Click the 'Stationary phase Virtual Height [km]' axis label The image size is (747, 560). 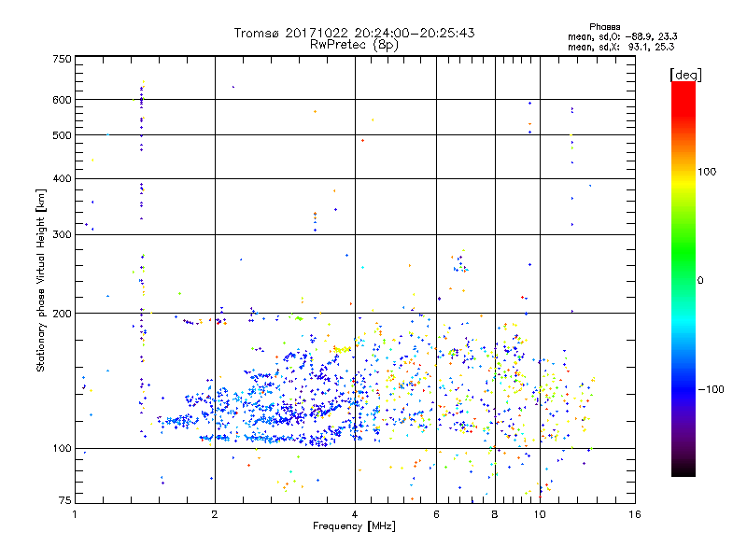click(x=40, y=280)
